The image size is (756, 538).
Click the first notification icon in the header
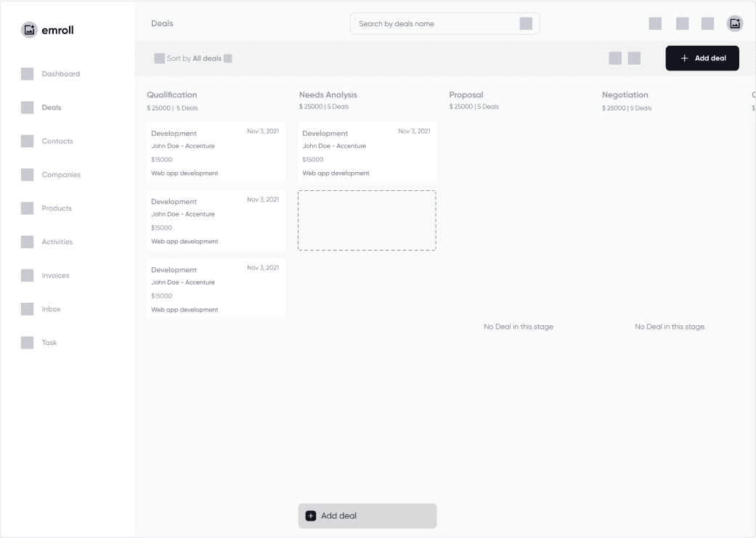[654, 23]
